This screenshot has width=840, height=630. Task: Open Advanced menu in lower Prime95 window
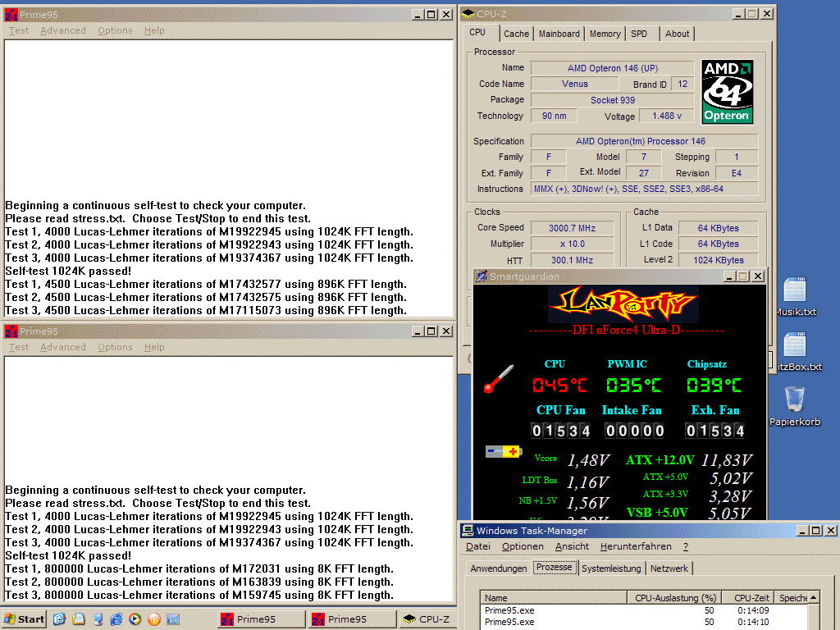pyautogui.click(x=62, y=347)
